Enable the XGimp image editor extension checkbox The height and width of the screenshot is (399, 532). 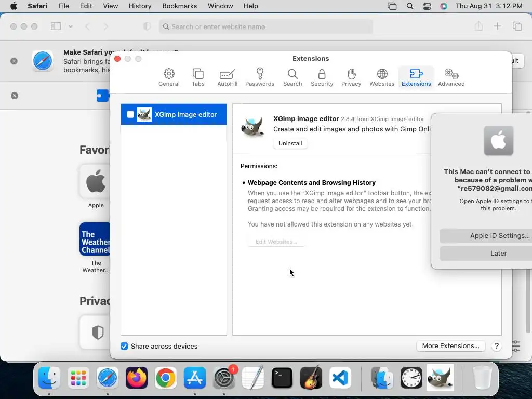pyautogui.click(x=130, y=114)
